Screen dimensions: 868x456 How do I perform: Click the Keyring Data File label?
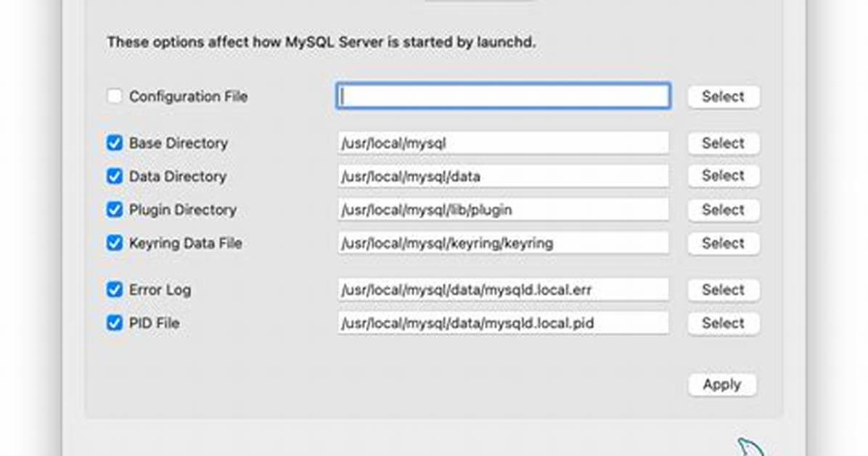pos(186,243)
